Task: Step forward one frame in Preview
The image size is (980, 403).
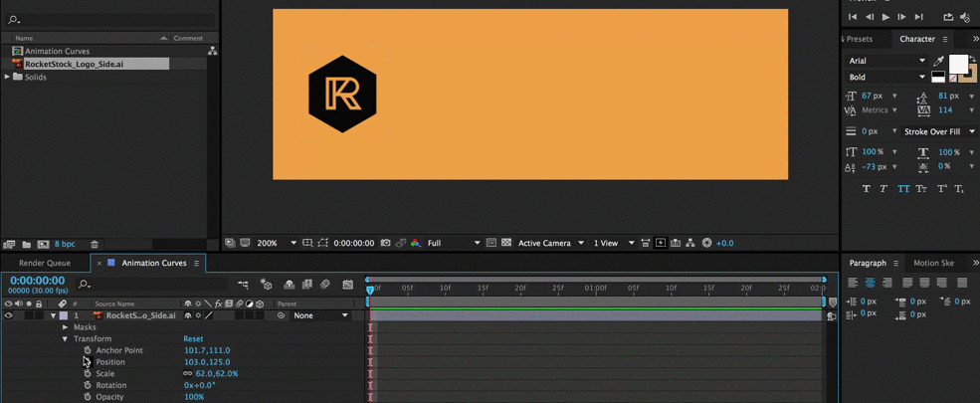Action: (x=901, y=18)
